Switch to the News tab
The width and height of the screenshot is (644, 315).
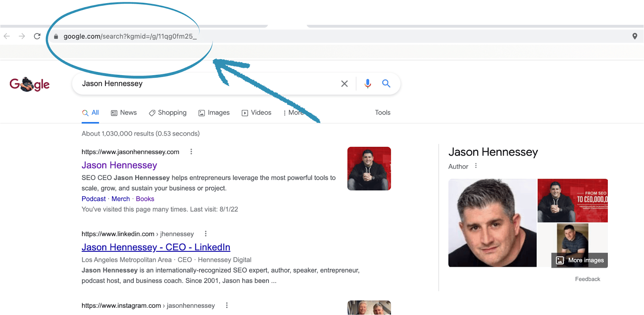click(x=124, y=113)
